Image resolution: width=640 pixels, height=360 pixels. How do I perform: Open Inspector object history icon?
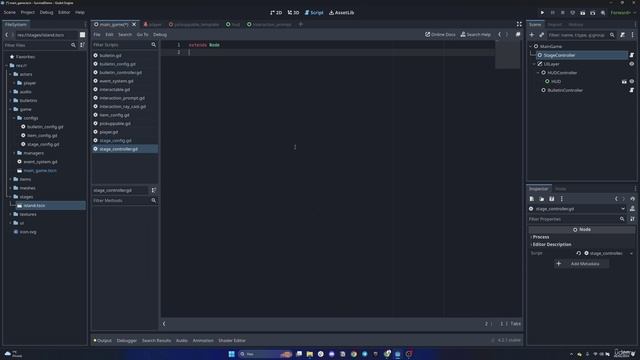point(633,199)
